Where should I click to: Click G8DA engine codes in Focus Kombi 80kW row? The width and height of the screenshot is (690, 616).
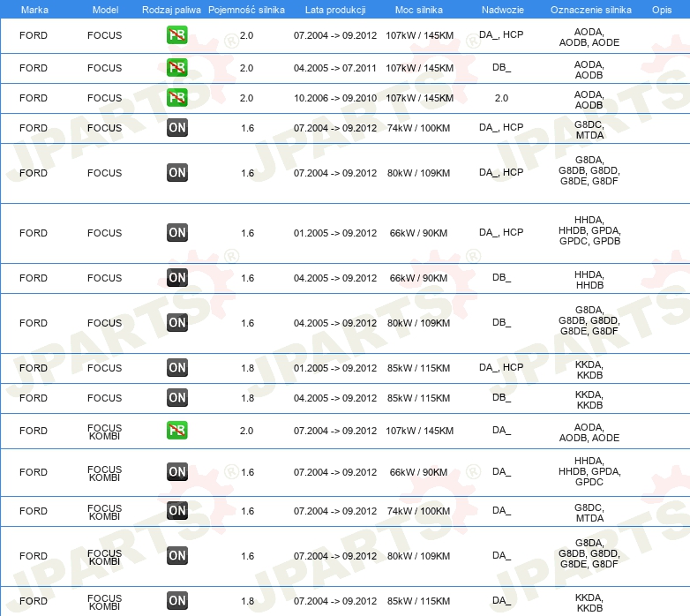coord(589,553)
